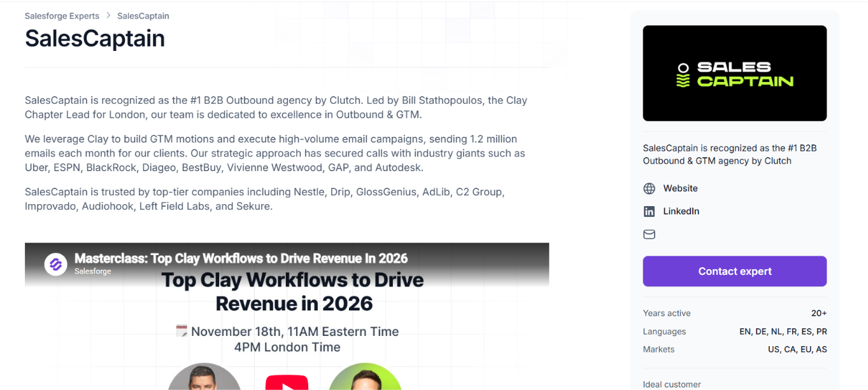Select the SalesCaptain breadcrumb item
The image size is (868, 390).
(143, 16)
